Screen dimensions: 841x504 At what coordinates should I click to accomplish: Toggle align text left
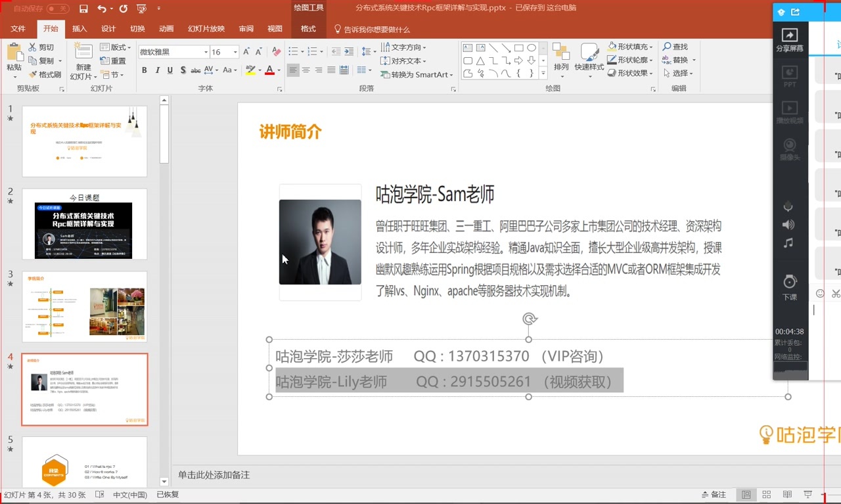click(x=293, y=70)
